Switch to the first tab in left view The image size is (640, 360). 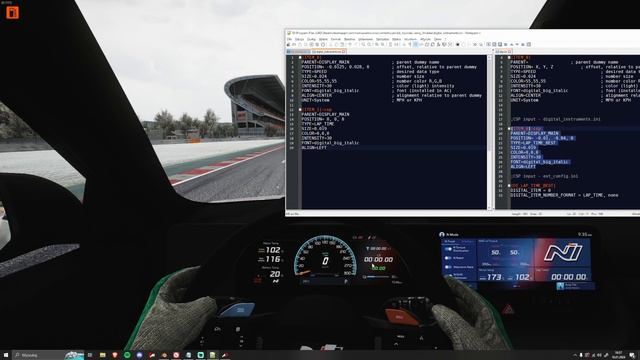tap(298, 52)
